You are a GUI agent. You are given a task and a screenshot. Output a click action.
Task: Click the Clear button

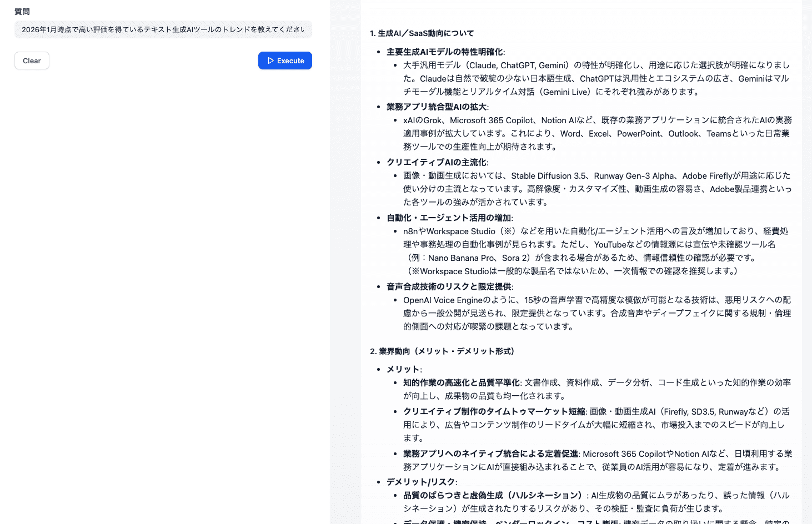pos(32,61)
